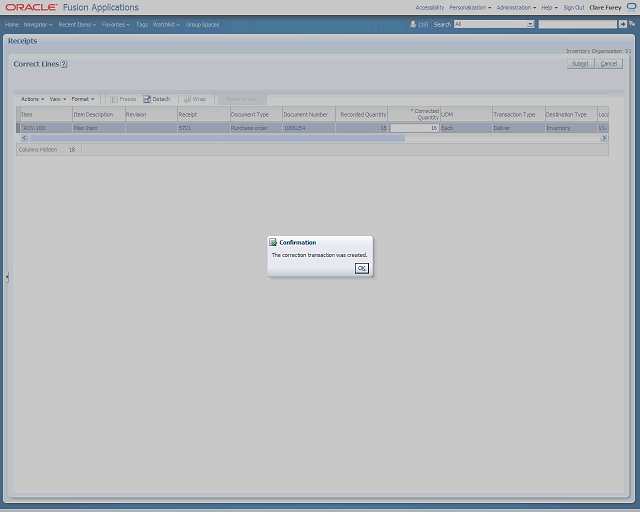Click the UOM column header
The height and width of the screenshot is (512, 640).
[x=466, y=114]
